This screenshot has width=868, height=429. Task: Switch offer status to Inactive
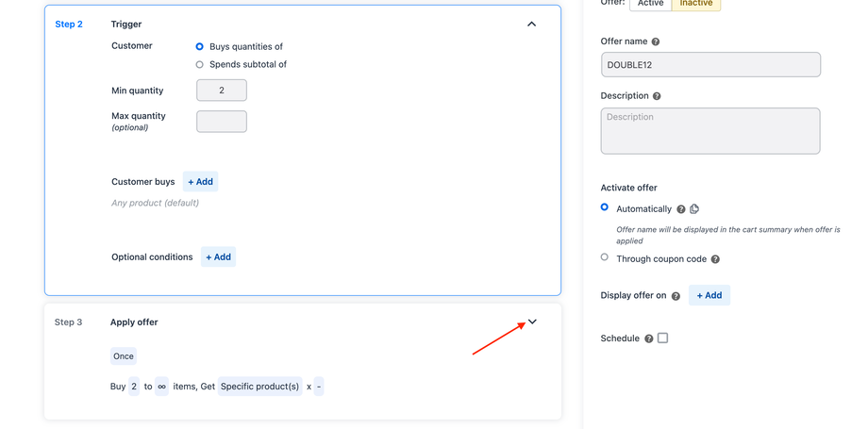[696, 5]
